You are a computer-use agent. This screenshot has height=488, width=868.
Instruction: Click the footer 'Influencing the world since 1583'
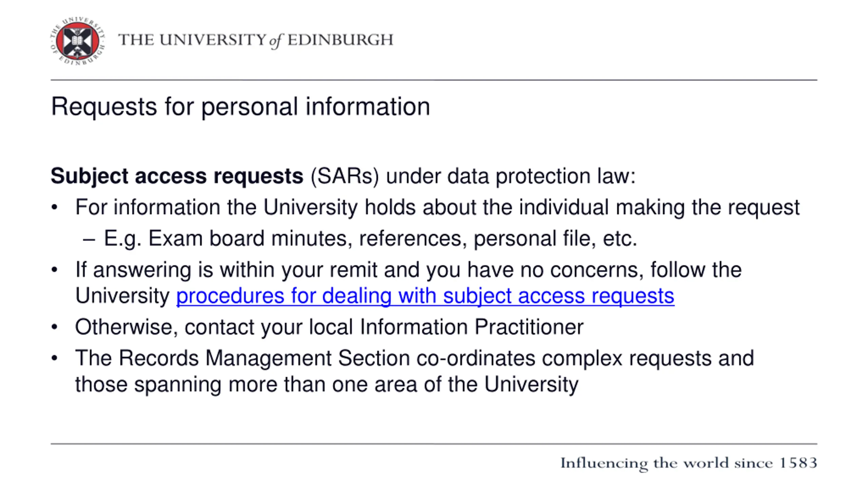pyautogui.click(x=689, y=463)
